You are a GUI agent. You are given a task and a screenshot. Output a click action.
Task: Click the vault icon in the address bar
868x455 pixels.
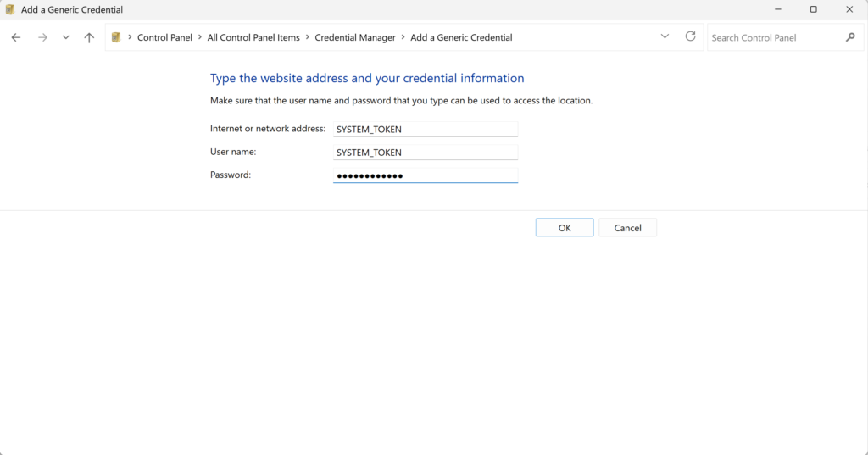(x=116, y=37)
